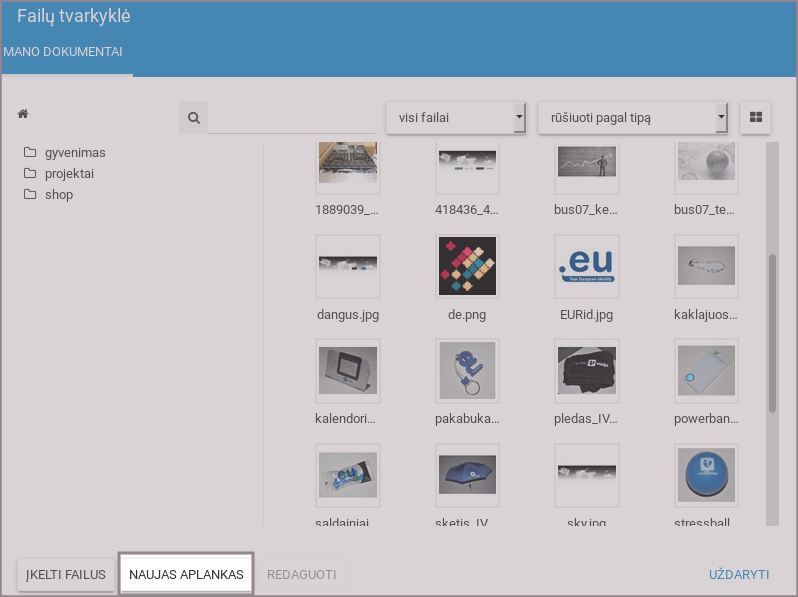This screenshot has height=597, width=798.
Task: Click the file list vertical scrollbar
Action: pyautogui.click(x=772, y=332)
